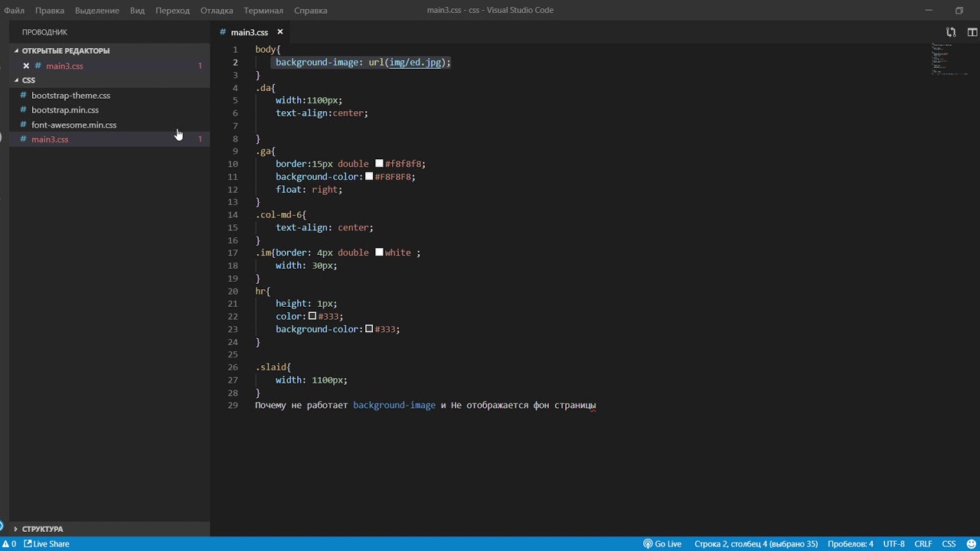
Task: Close main3.css in open editors list
Action: tap(26, 66)
